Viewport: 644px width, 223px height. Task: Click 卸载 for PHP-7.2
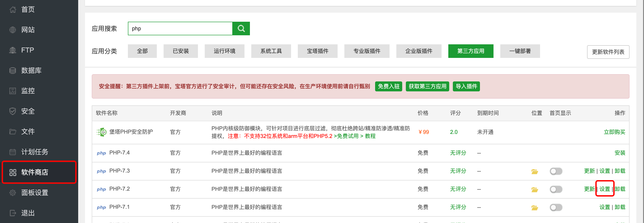[x=620, y=189]
